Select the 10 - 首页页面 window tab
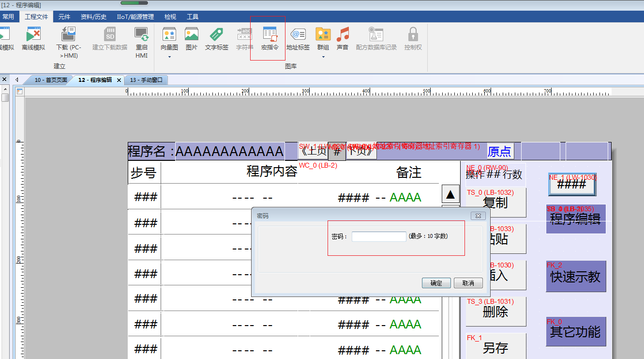 tap(50, 80)
